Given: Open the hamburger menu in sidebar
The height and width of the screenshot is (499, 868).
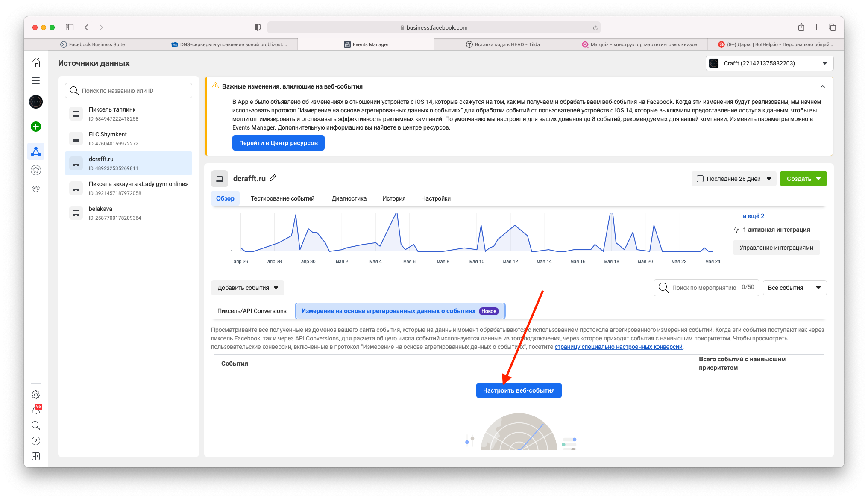Looking at the screenshot, I should (x=36, y=80).
